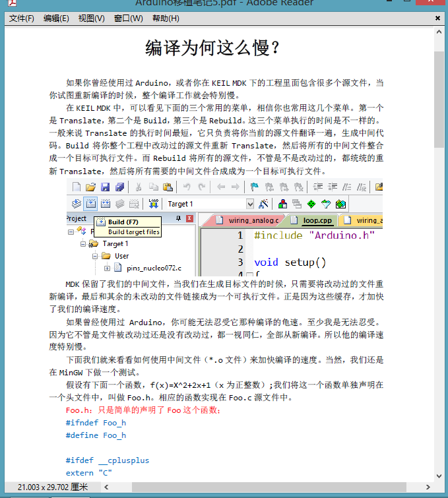The image size is (448, 498).
Task: Click the vertical scrollbar up arrow
Action: click(439, 32)
